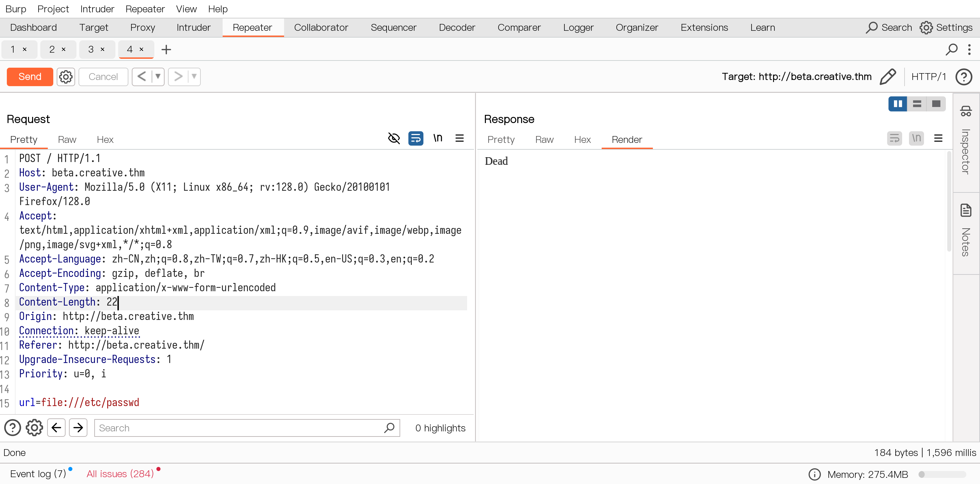Close Repeater tab 4
980x484 pixels.
tap(141, 50)
